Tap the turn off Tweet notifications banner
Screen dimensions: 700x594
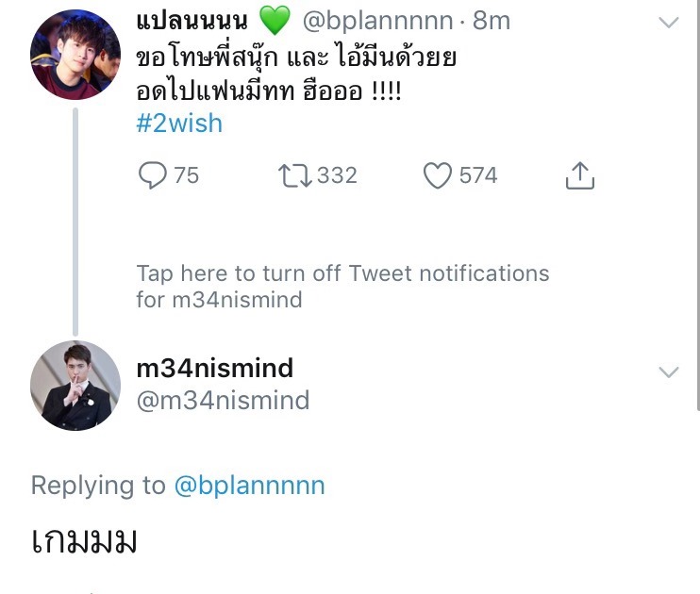tap(342, 287)
